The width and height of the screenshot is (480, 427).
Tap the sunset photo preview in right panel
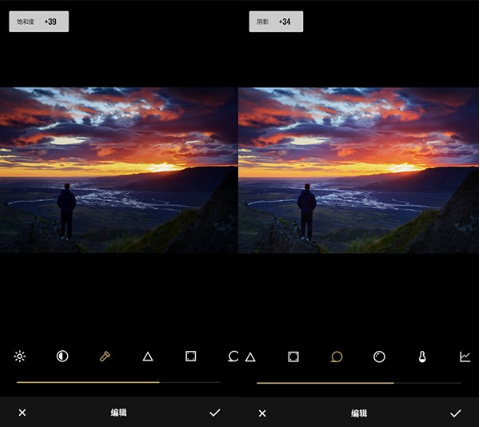click(x=359, y=170)
